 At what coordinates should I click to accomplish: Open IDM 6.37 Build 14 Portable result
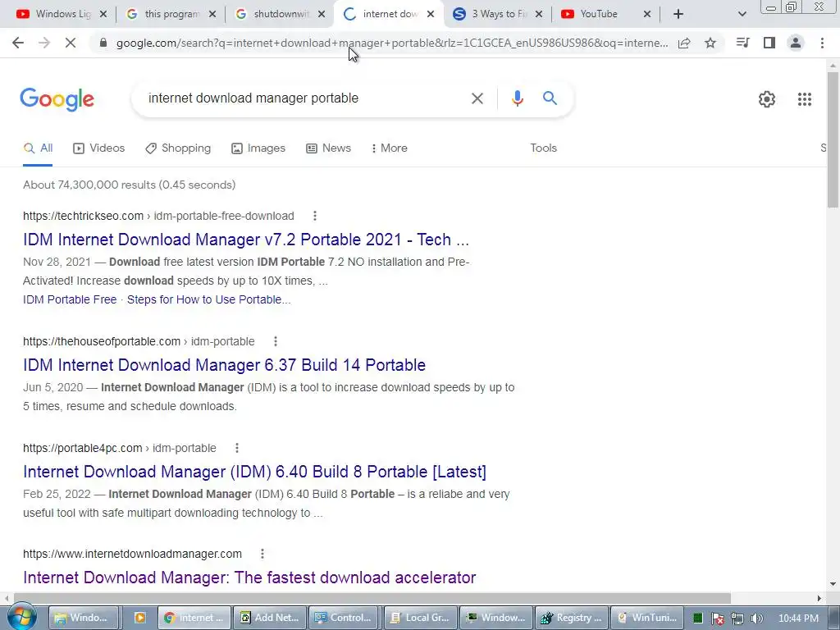(x=224, y=365)
